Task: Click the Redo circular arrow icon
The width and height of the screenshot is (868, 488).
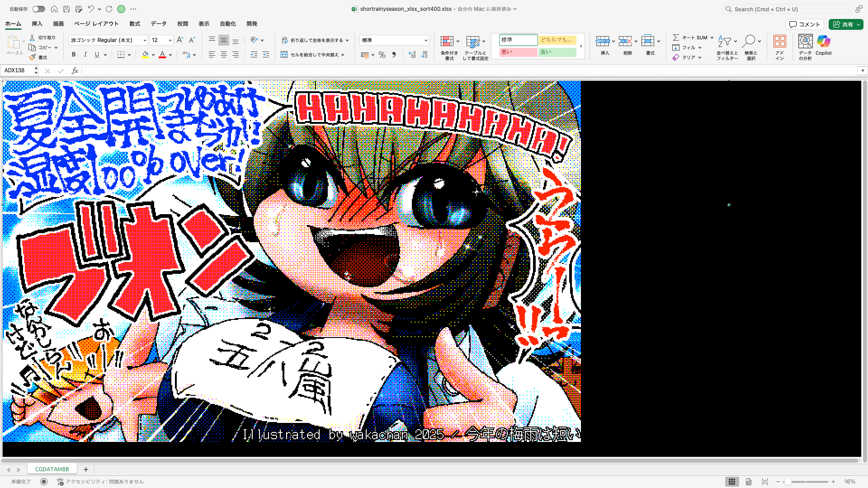Action: point(109,9)
